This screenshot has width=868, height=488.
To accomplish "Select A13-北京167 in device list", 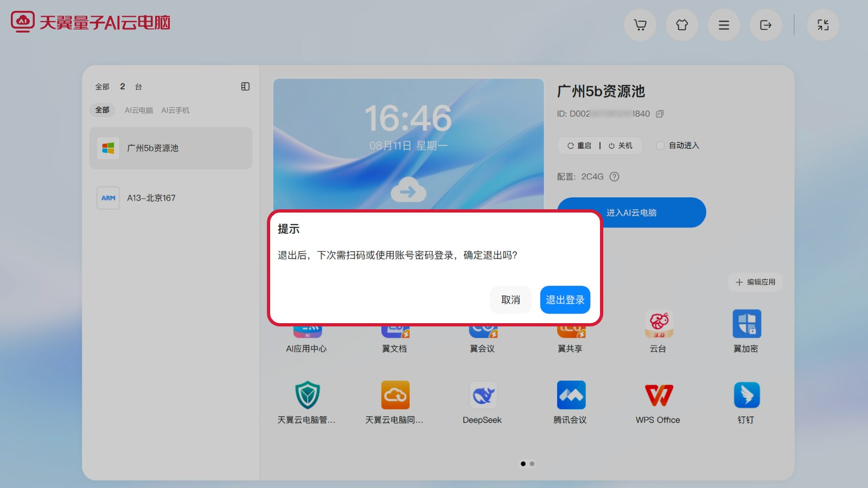I will 171,198.
